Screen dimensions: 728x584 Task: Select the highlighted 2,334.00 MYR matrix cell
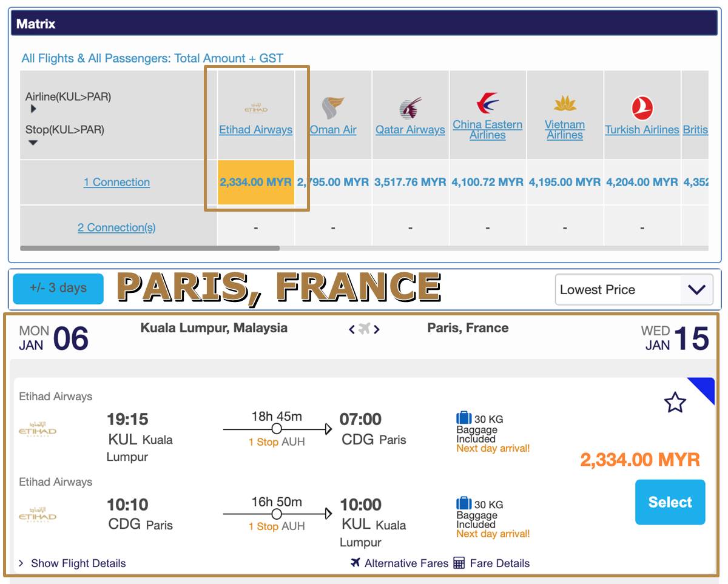click(256, 182)
